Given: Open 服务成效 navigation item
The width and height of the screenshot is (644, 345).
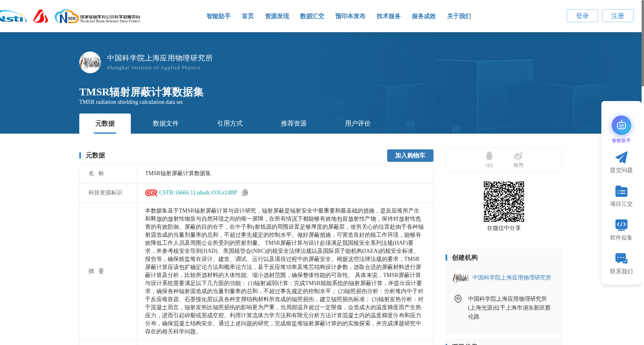Looking at the screenshot, I should click(424, 16).
